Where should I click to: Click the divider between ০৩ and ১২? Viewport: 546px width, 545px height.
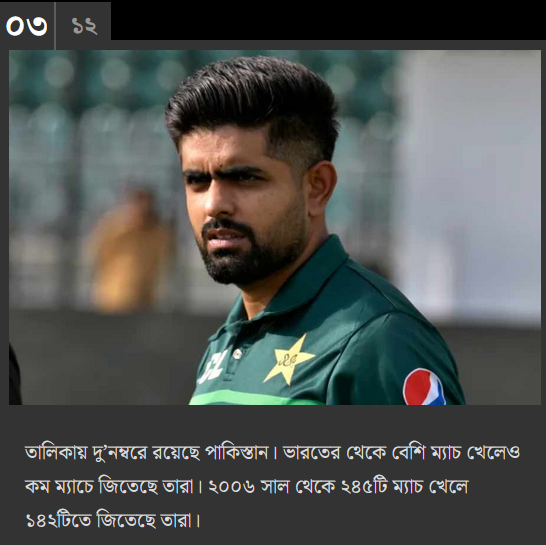tap(55, 25)
